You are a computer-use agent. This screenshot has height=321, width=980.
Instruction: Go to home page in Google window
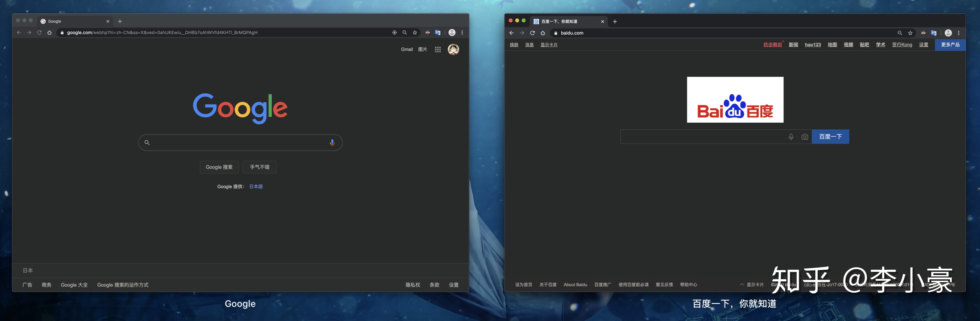coord(49,33)
